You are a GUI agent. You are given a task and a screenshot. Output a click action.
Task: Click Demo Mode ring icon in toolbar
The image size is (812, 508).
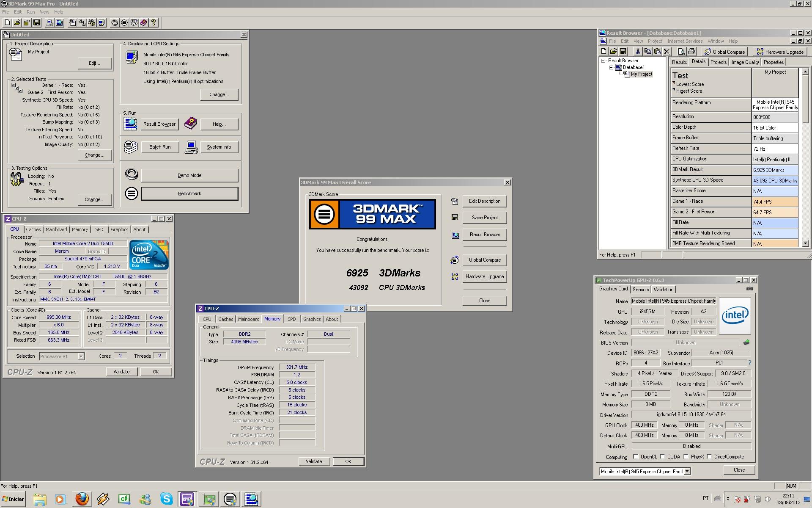coord(115,23)
